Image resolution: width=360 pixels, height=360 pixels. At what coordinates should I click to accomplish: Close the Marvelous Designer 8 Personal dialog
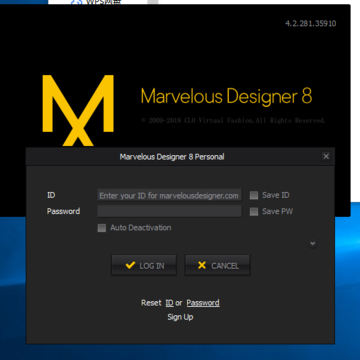(x=326, y=156)
